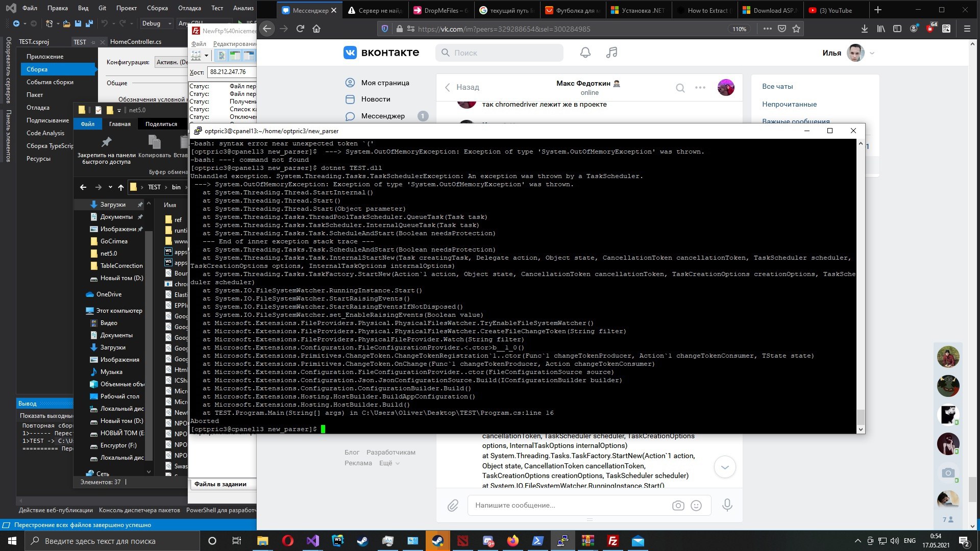The width and height of the screenshot is (980, 551).
Task: Go to Моя страница in VK
Action: click(385, 83)
